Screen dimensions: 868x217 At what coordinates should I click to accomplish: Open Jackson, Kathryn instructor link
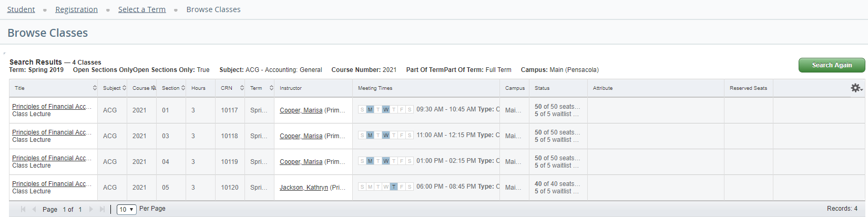click(303, 188)
